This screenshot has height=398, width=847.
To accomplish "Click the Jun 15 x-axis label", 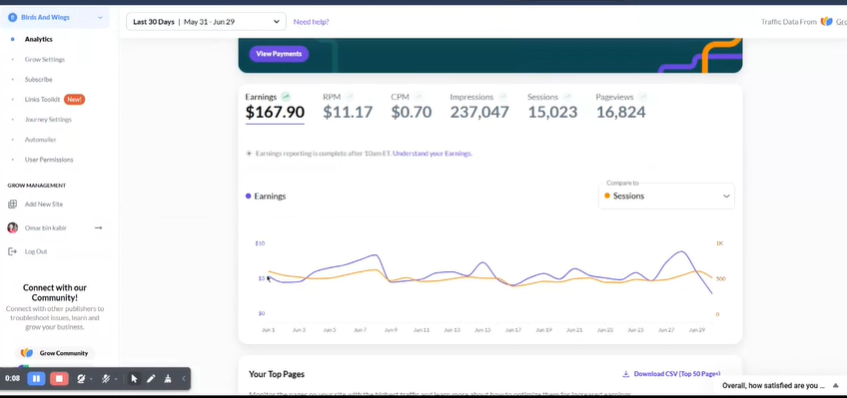I will pos(482,329).
